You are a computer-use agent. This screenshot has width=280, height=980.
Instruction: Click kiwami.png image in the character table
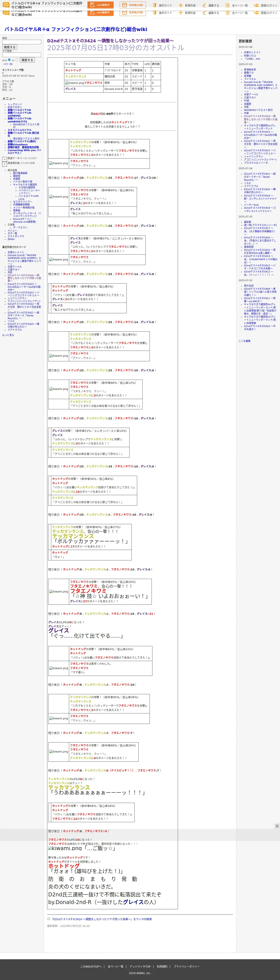(x=74, y=83)
